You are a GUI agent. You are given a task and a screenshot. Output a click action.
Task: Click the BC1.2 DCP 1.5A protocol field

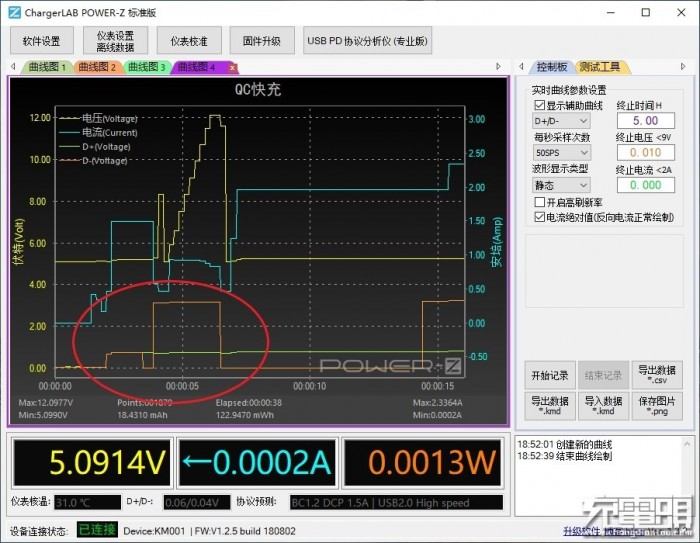(396, 502)
